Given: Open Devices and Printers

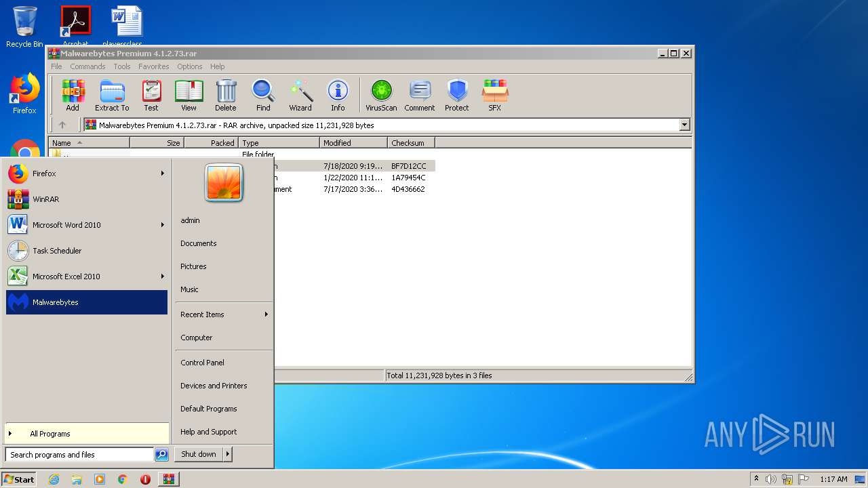Looking at the screenshot, I should coord(214,386).
